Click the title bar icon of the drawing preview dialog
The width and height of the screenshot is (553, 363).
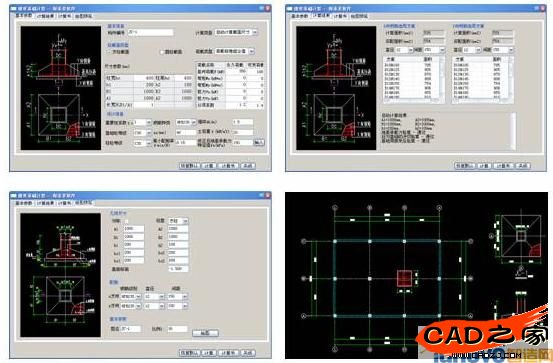13,195
